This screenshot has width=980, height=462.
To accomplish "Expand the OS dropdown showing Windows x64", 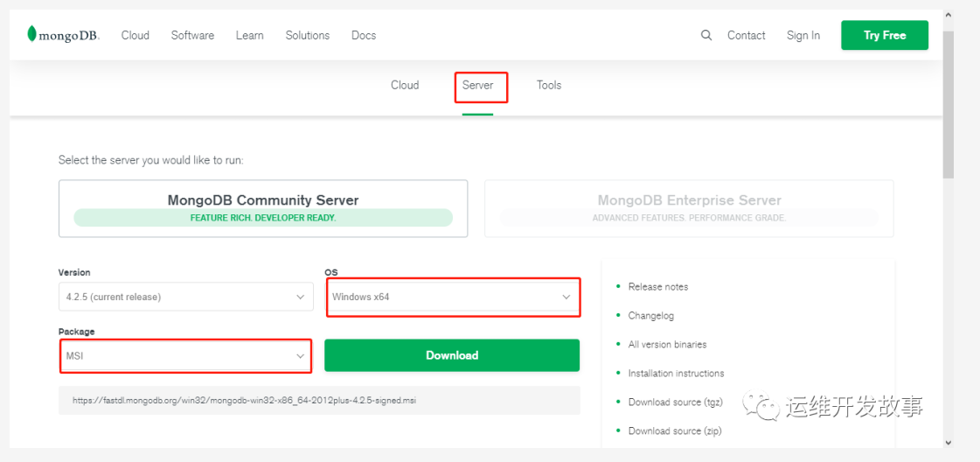I will pos(452,297).
